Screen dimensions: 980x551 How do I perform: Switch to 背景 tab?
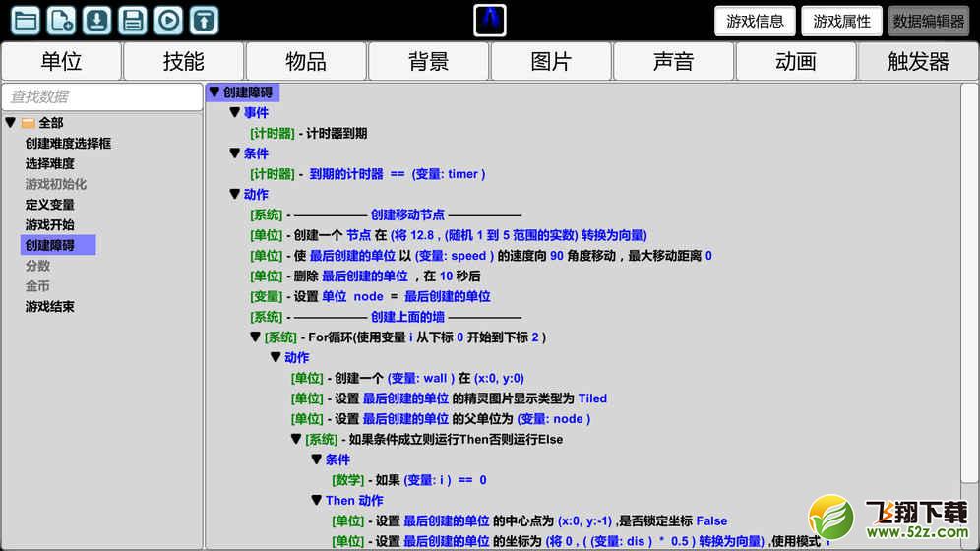(x=429, y=61)
